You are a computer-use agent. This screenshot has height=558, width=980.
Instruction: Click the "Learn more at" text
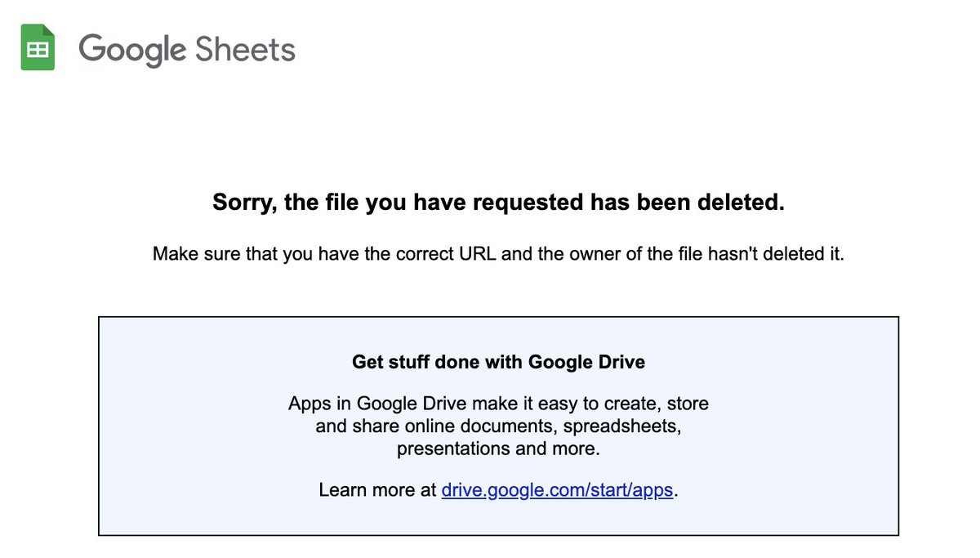[x=377, y=490]
